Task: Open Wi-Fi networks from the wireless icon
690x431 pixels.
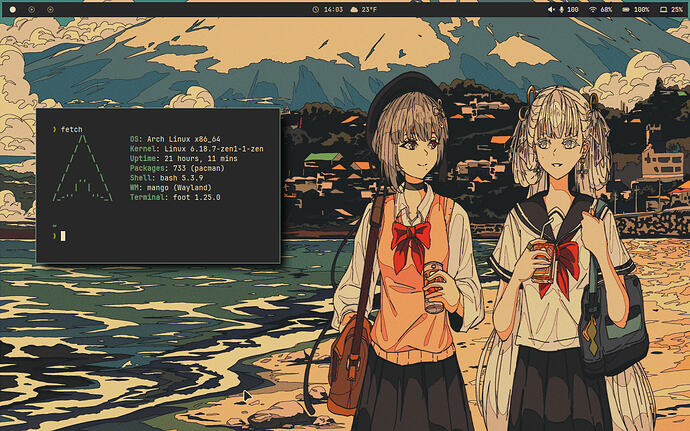Action: pos(592,9)
